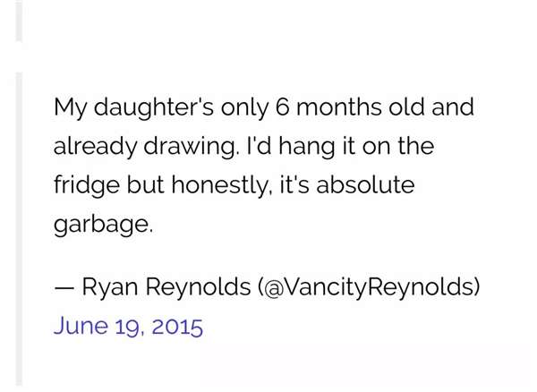The image size is (537, 392).
Task: Click the name Ryan Reynolds
Action: tap(166, 287)
